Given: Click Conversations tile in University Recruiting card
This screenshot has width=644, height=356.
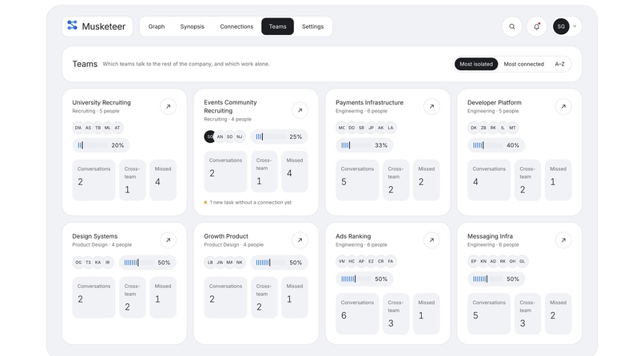Looking at the screenshot, I should pos(93,180).
